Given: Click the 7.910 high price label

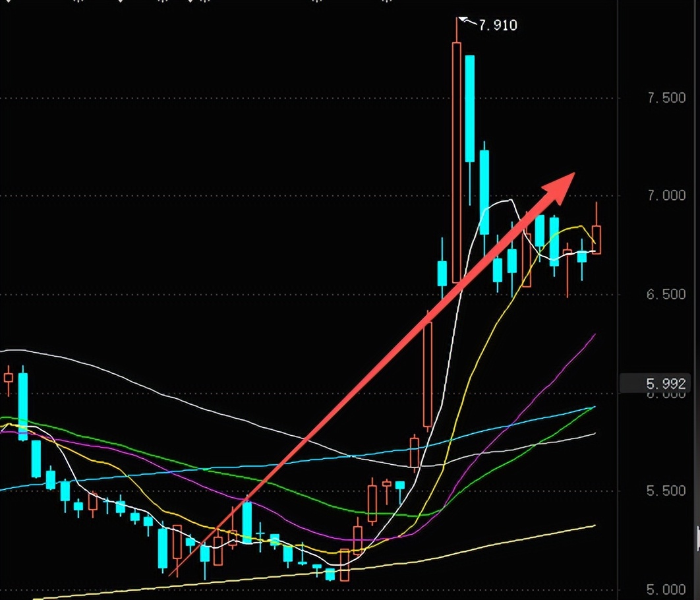Looking at the screenshot, I should click(498, 25).
